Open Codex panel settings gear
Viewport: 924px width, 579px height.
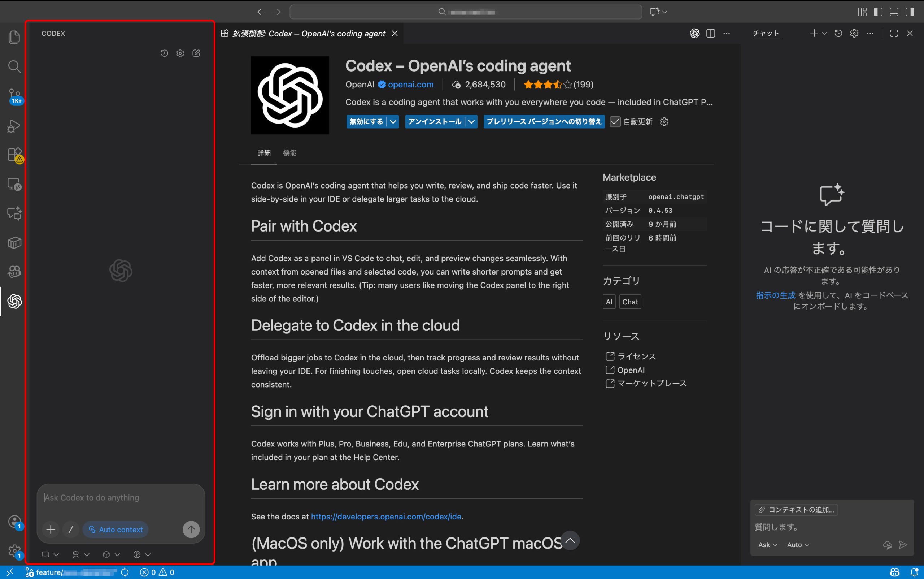point(180,53)
